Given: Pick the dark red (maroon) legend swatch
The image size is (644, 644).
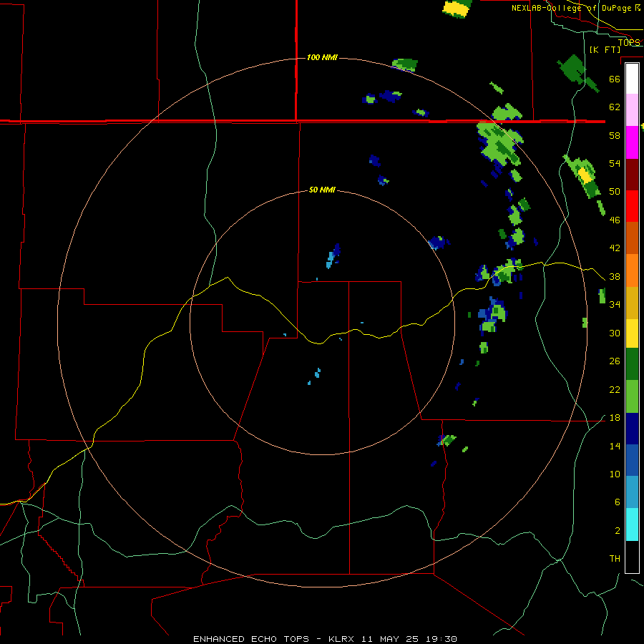Looking at the screenshot, I should coord(632,175).
